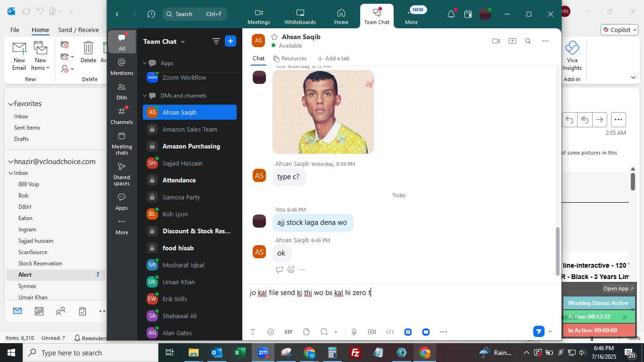Viewport: 644px width, 362px height.
Task: Open send options dropdown next to send
Action: pos(550,332)
